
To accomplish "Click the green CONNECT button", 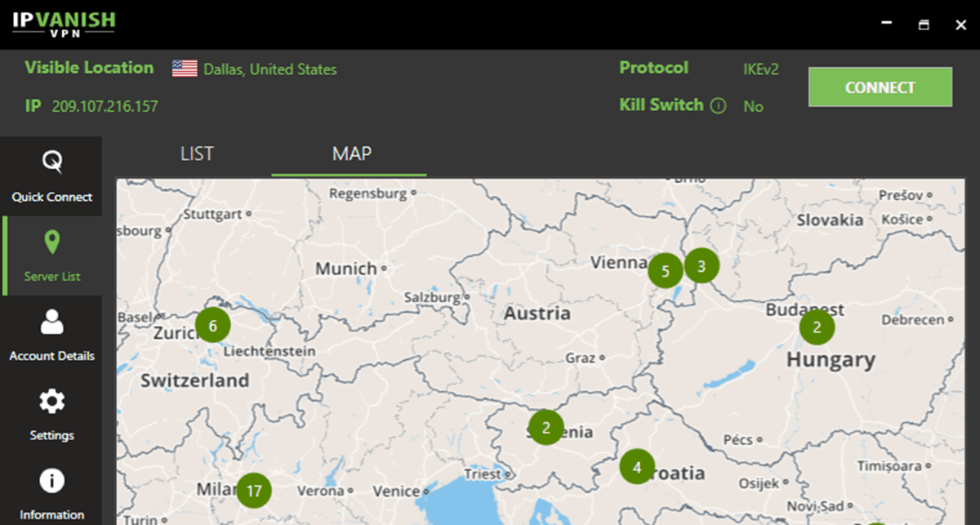I will (880, 87).
